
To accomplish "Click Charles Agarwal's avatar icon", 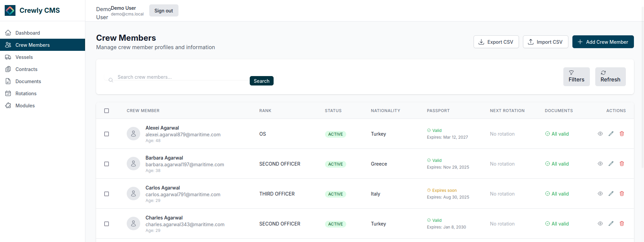I will point(133,223).
